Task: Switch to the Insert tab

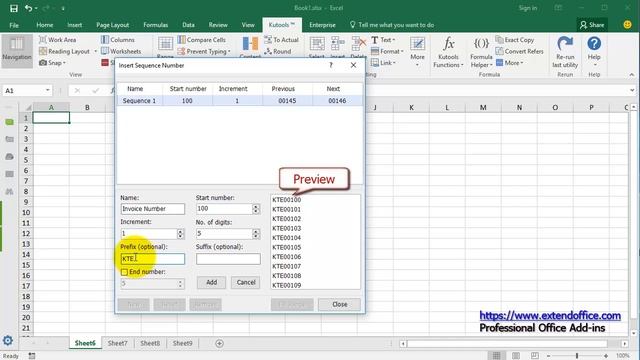Action: pos(74,25)
